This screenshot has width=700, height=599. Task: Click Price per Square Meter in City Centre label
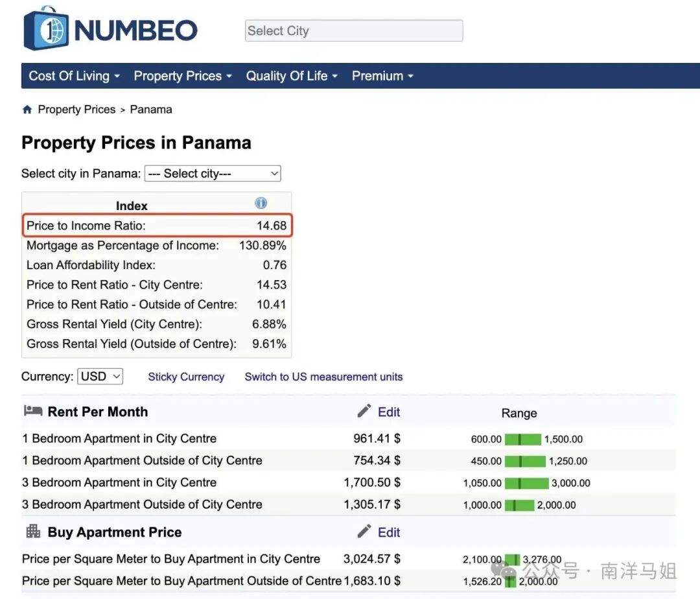(171, 559)
